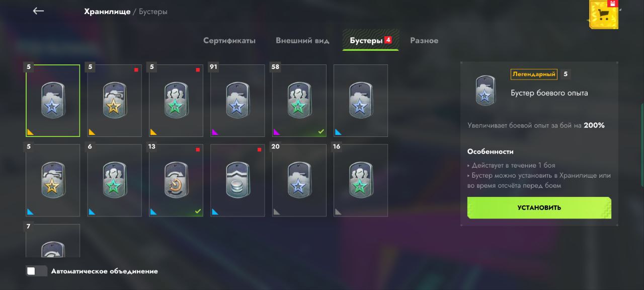Go back with the arrow icon
Viewport: 644px width, 290px height.
click(x=39, y=11)
